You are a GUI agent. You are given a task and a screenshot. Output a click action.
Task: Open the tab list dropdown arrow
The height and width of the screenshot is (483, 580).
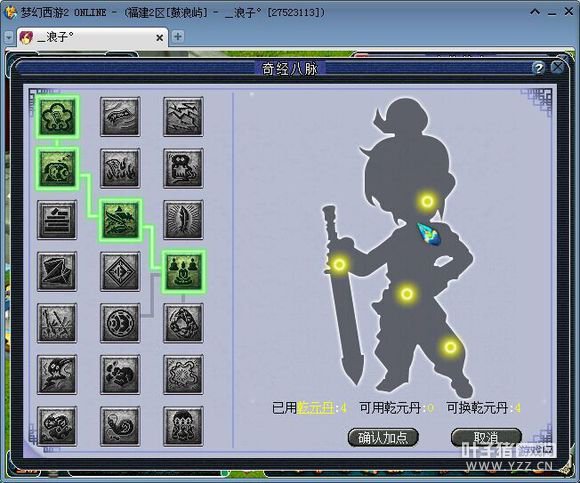coord(9,37)
